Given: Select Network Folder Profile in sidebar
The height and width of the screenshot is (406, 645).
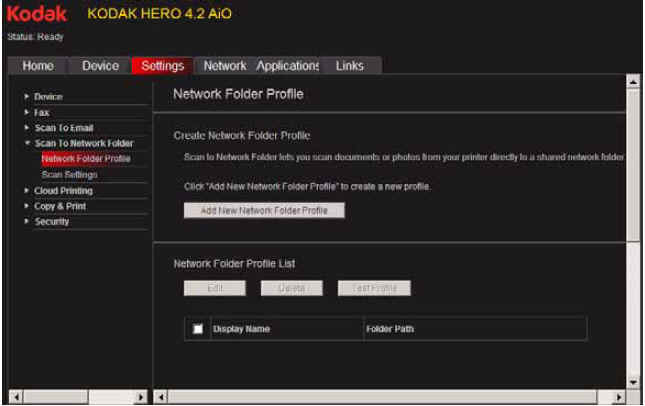Looking at the screenshot, I should click(86, 159).
